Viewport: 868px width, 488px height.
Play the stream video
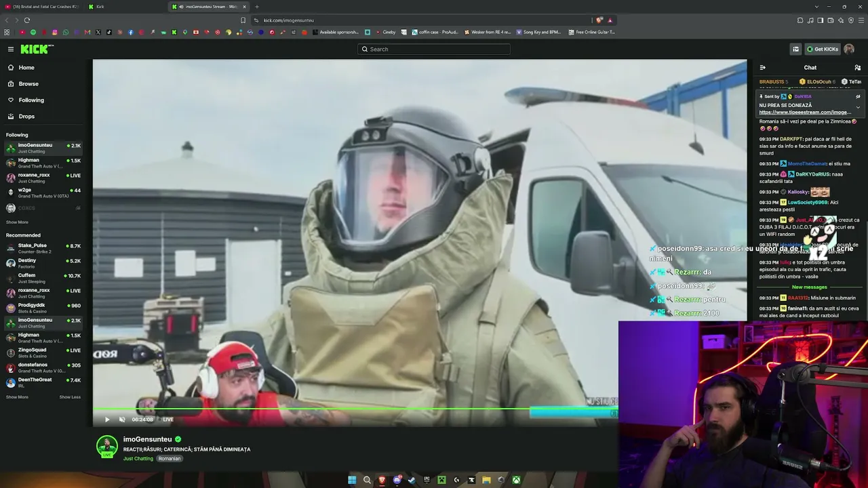point(106,420)
